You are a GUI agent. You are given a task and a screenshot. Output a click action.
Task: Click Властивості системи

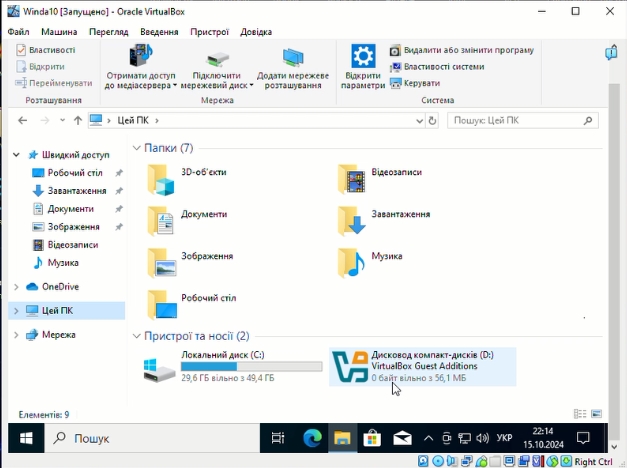(437, 66)
